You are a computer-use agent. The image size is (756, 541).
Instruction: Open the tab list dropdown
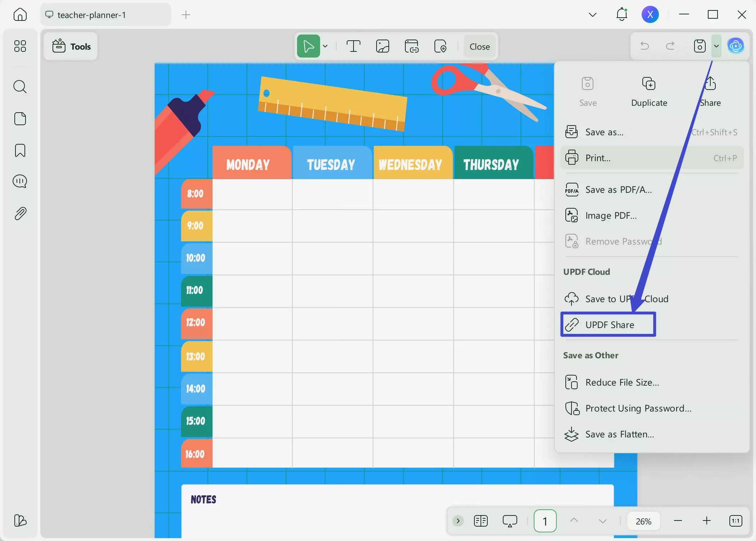pyautogui.click(x=592, y=15)
